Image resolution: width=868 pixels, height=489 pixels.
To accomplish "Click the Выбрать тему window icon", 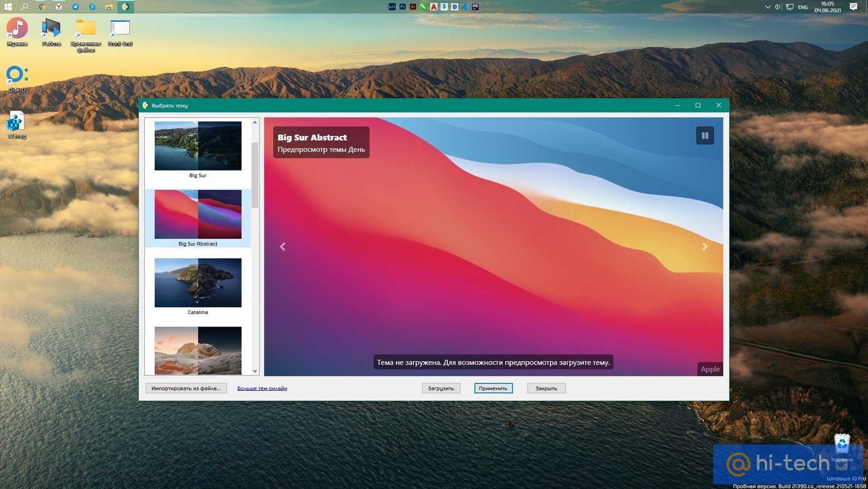I will (x=145, y=105).
